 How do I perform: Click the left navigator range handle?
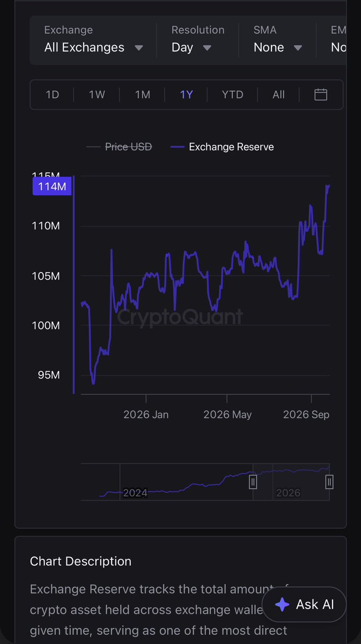[253, 481]
